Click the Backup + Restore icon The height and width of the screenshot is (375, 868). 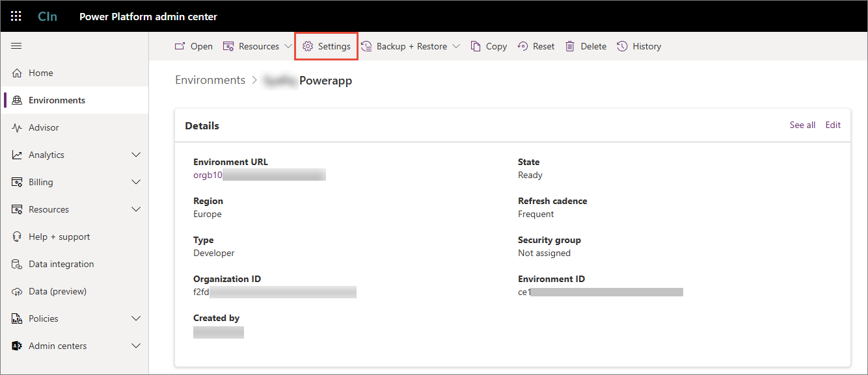coord(366,46)
